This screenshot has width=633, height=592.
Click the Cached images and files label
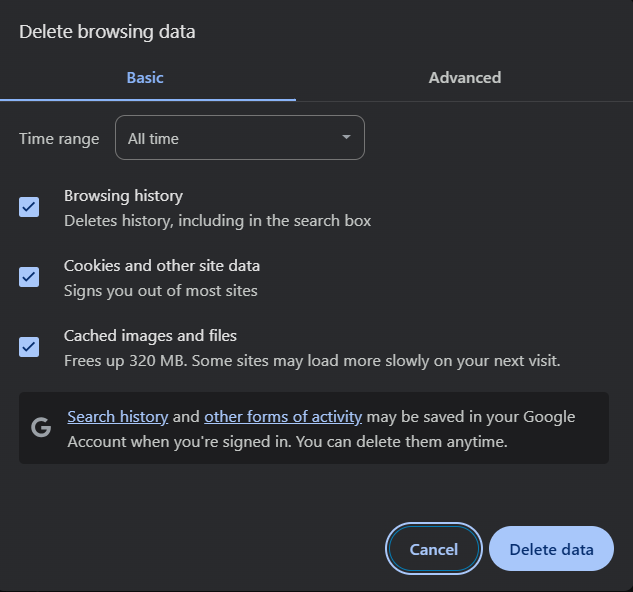click(150, 336)
